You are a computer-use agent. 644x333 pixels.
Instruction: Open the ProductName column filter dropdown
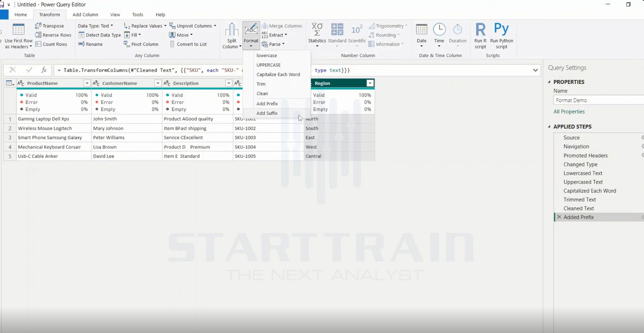pyautogui.click(x=87, y=83)
